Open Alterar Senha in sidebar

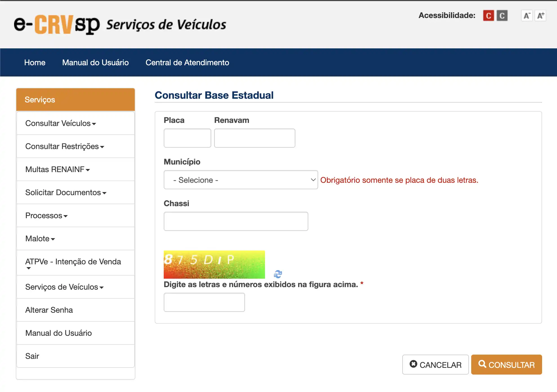click(x=49, y=310)
